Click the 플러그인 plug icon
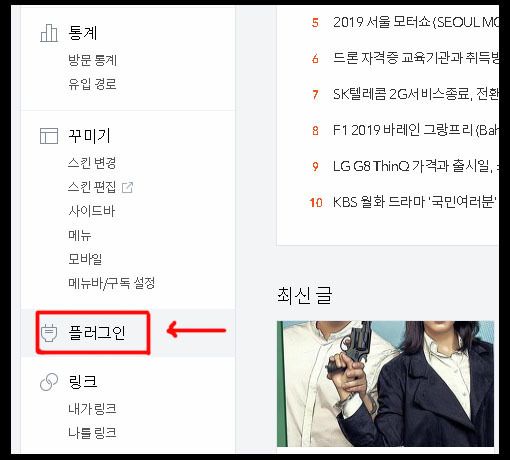Image resolution: width=510 pixels, height=460 pixels. tap(49, 333)
